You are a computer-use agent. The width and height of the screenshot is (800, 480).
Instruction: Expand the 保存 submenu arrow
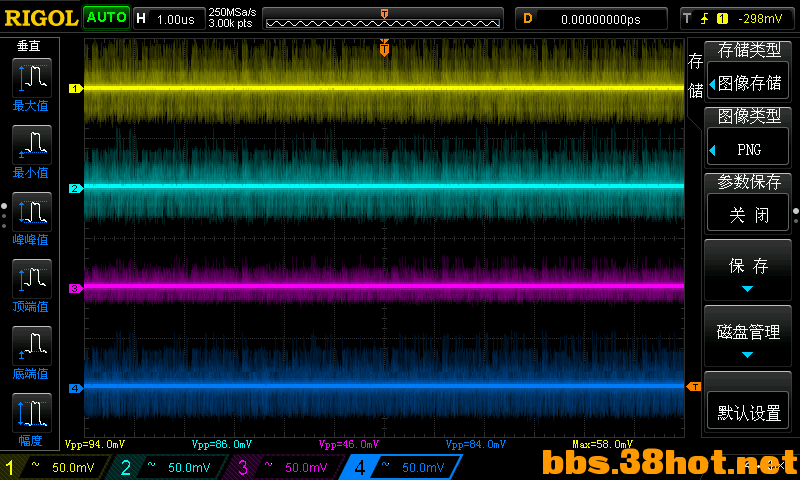[747, 289]
